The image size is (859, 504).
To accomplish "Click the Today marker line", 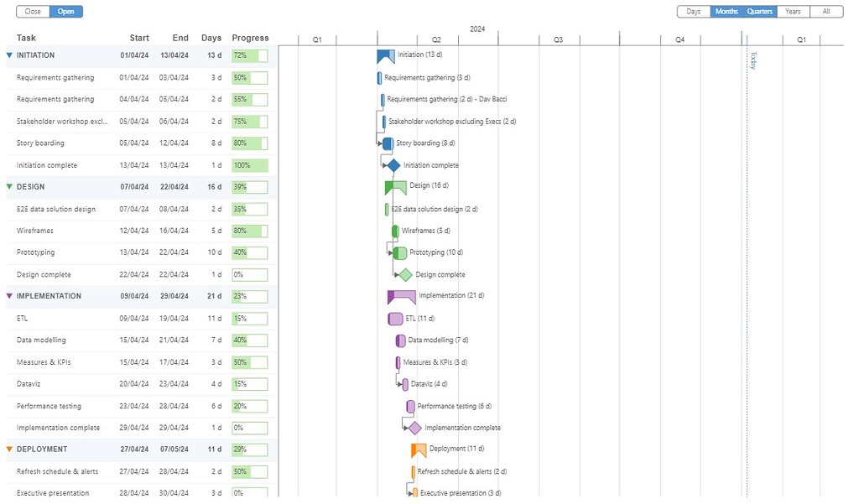I will tap(747, 252).
